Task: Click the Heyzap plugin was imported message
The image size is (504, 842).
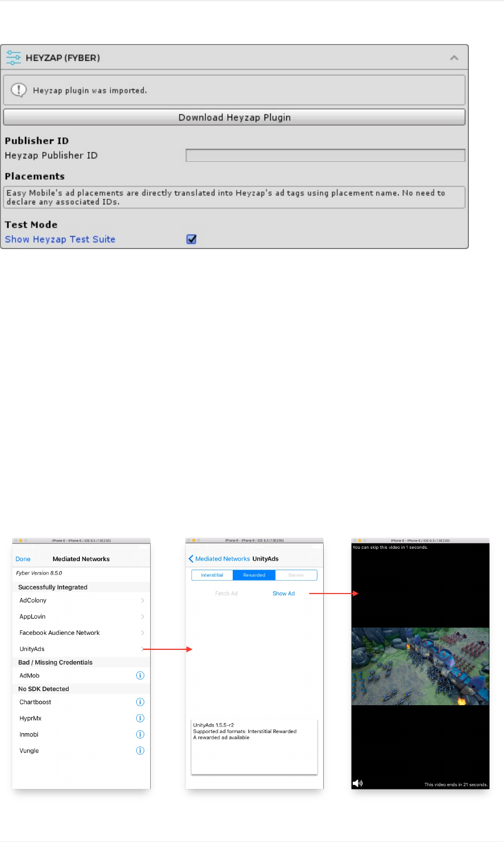Action: (90, 90)
